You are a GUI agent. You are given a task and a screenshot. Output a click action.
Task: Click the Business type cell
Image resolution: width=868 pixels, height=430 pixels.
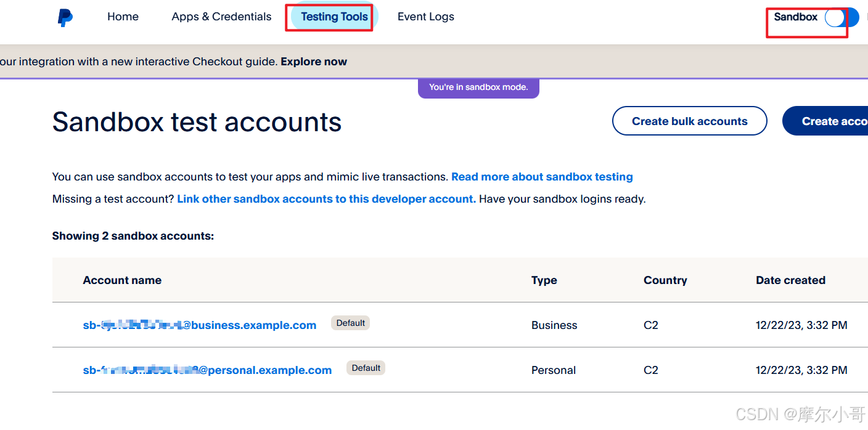554,325
